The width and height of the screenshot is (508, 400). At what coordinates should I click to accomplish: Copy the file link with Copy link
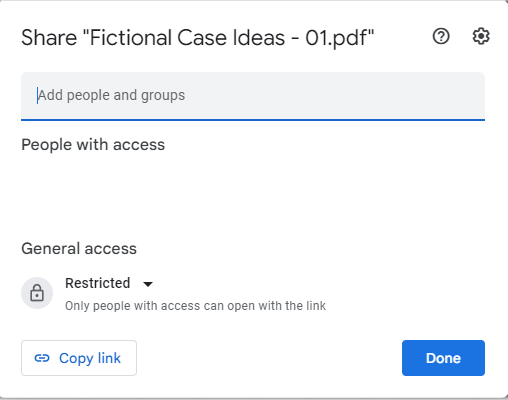point(79,358)
